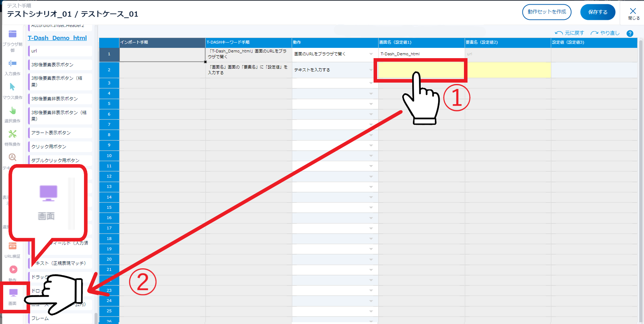644x324 pixels.
Task: Click やり直し redo in toolbar
Action: [x=605, y=33]
